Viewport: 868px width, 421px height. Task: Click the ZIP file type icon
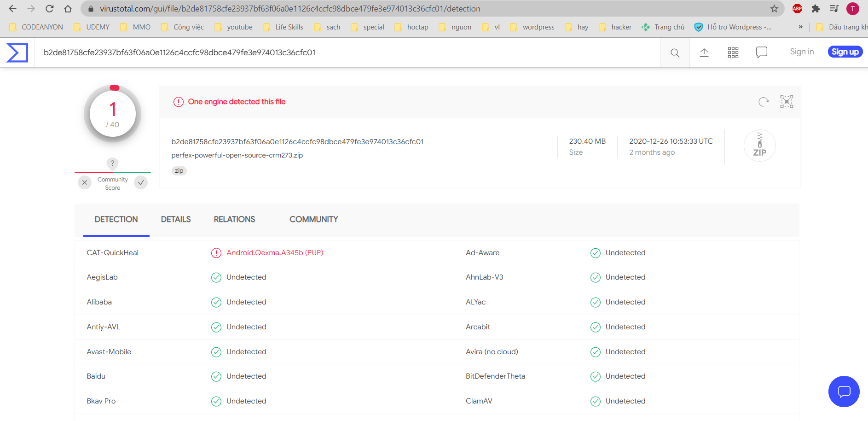[759, 146]
